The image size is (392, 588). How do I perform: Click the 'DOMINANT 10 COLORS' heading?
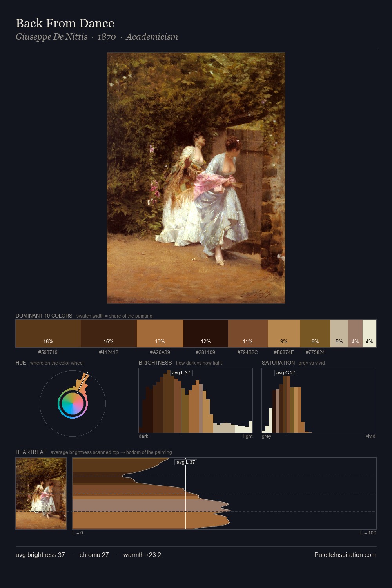point(44,316)
